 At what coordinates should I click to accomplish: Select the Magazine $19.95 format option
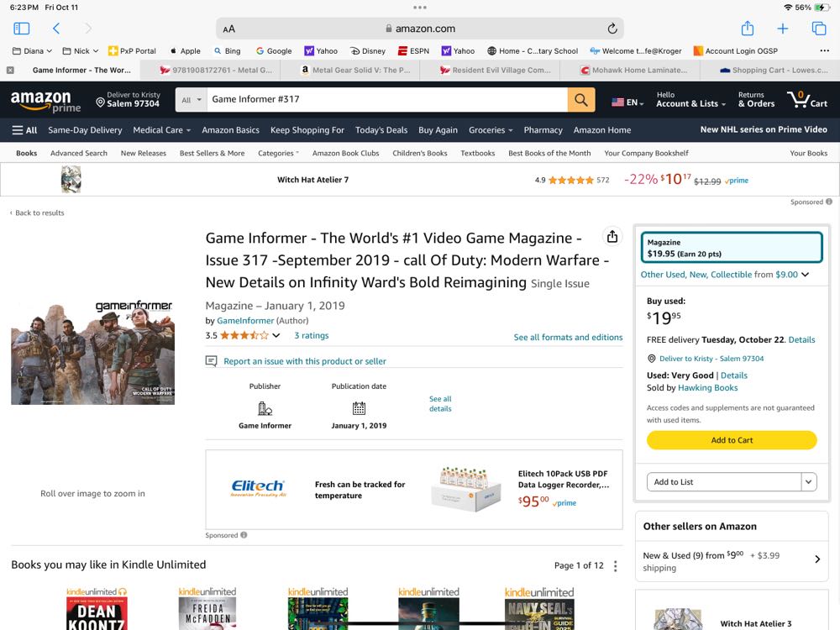pyautogui.click(x=731, y=248)
